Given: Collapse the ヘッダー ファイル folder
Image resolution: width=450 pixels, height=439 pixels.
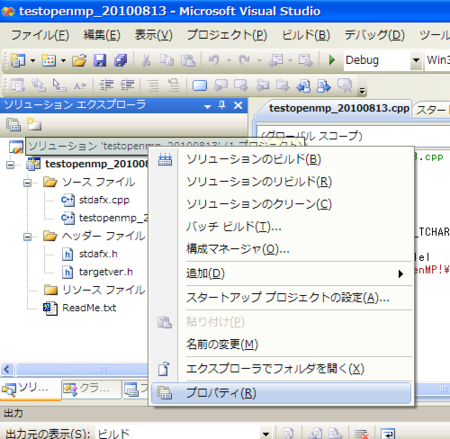Looking at the screenshot, I should click(27, 237).
